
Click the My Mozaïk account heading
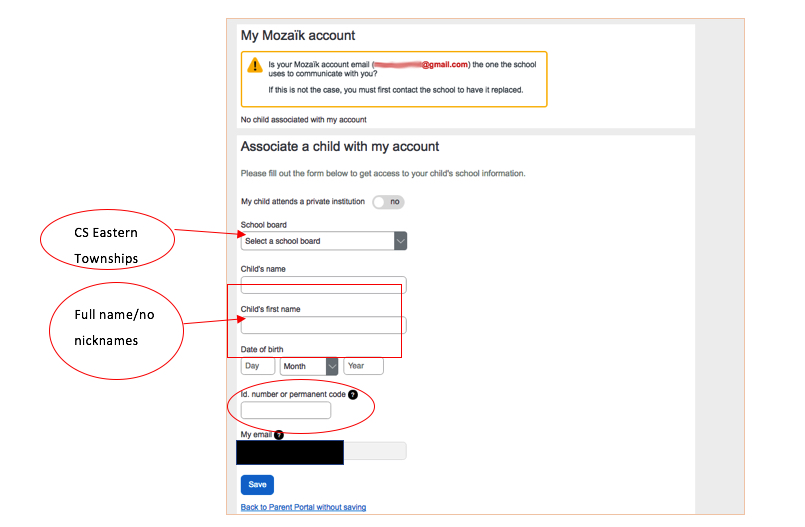(x=297, y=35)
